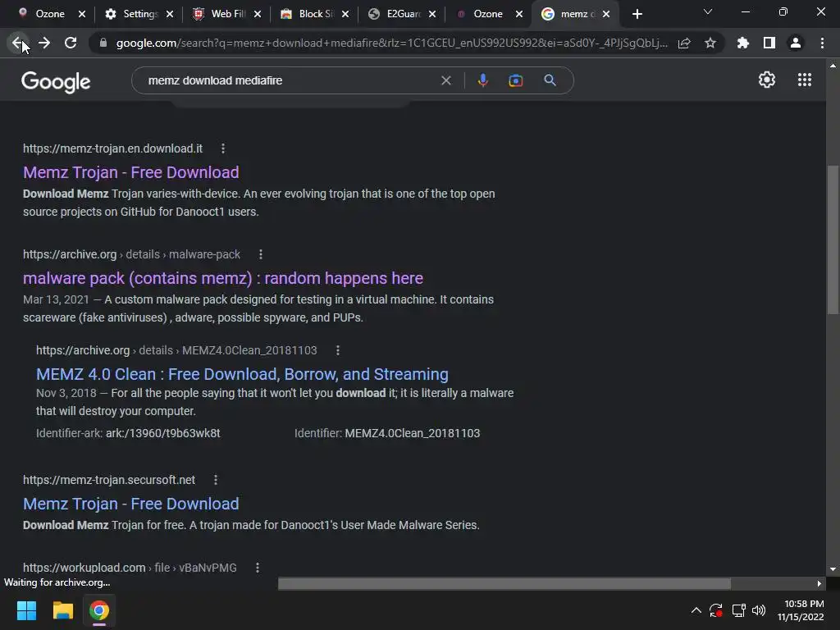Click the https://archive.org malware-pack breadcrumb URL

click(x=131, y=254)
